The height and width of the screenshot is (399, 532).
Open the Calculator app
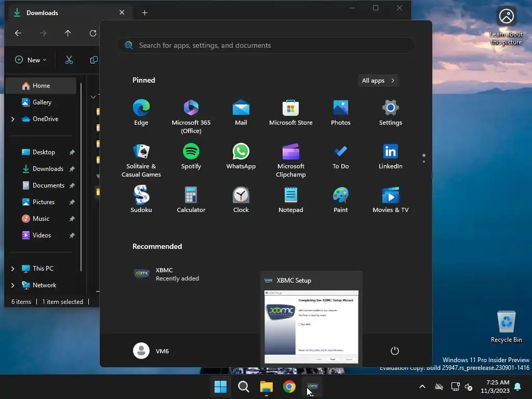[x=191, y=199]
